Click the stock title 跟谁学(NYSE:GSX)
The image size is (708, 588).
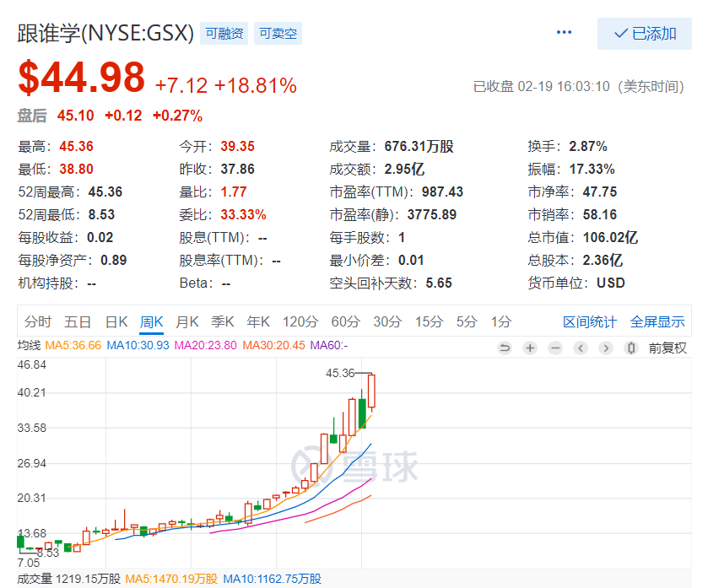pyautogui.click(x=105, y=34)
